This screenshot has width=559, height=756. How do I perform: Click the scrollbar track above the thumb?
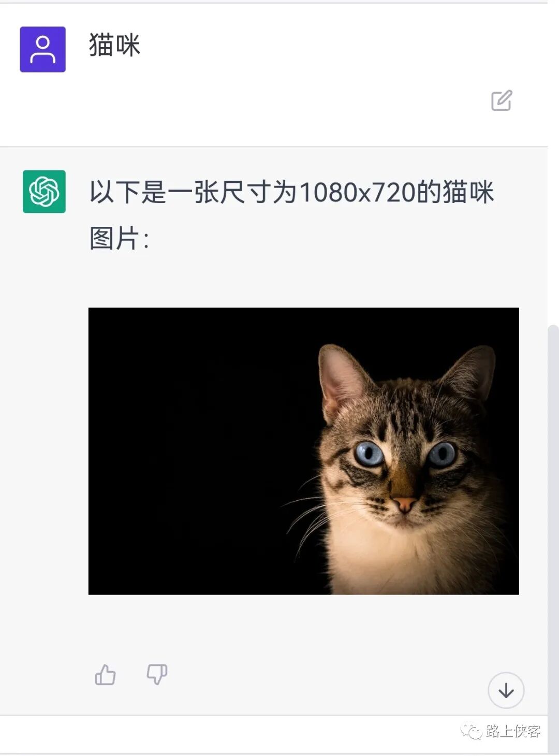553,166
